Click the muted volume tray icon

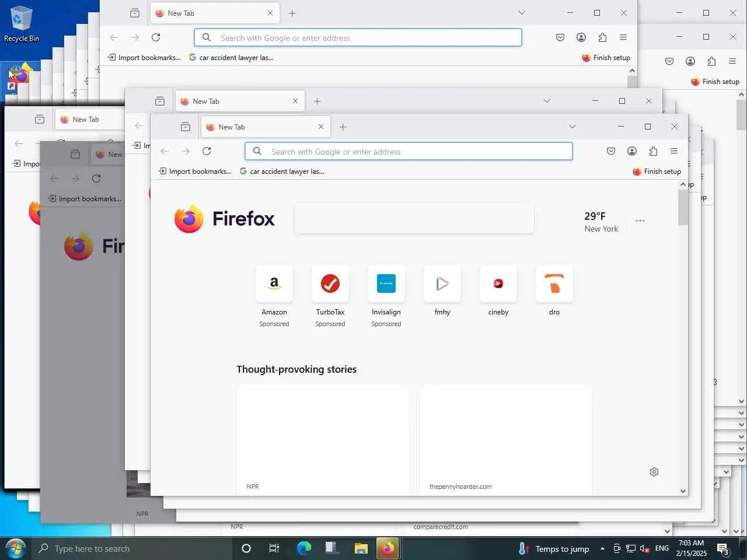645,548
